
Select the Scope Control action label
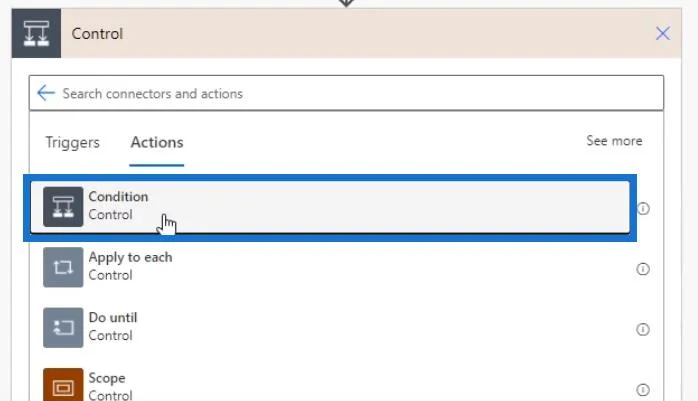pyautogui.click(x=110, y=386)
